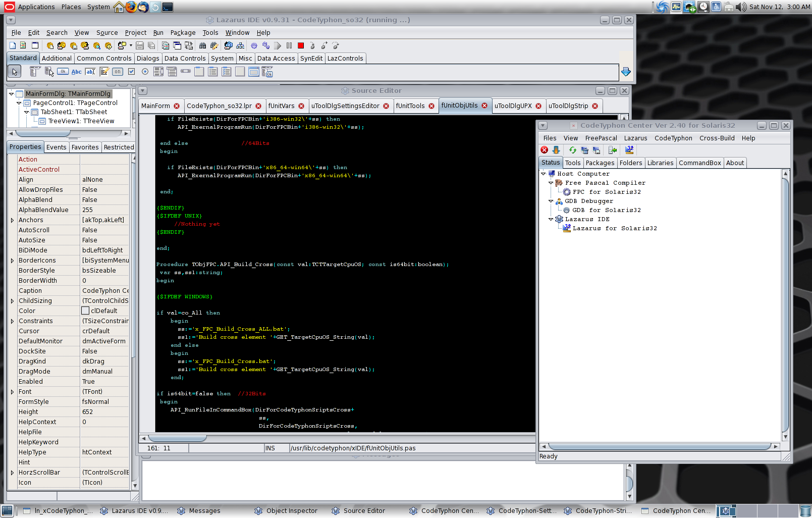Click the Save All toolbar icon
812x518 pixels.
(151, 45)
